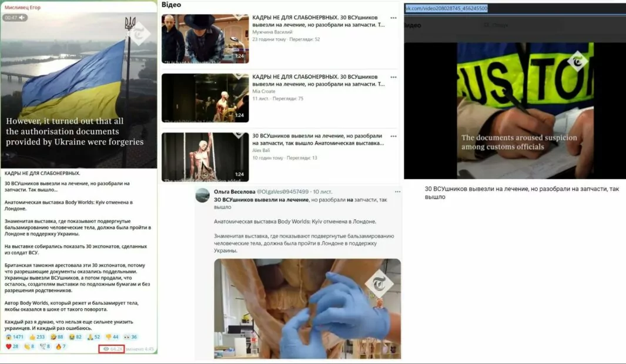The image size is (626, 364).
Task: Click 'КАДРЫ НЕ ДЛЯ СЛАБОНЕРВНЫХ.' line in Telegram post
Action: [42, 173]
